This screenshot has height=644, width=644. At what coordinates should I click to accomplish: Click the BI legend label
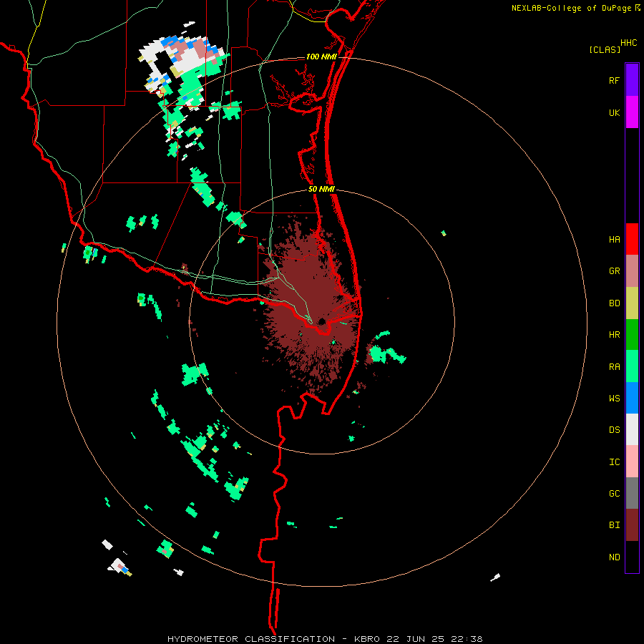click(614, 525)
